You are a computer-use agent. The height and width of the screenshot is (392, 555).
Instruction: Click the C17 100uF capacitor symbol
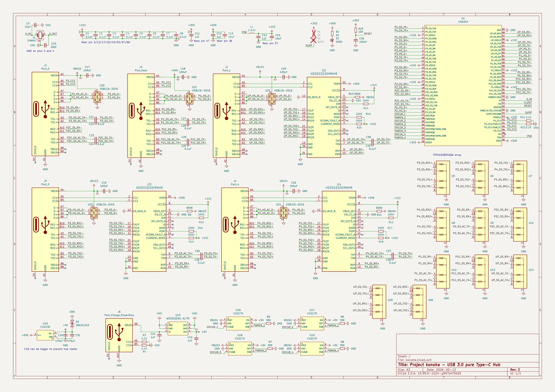point(87,76)
